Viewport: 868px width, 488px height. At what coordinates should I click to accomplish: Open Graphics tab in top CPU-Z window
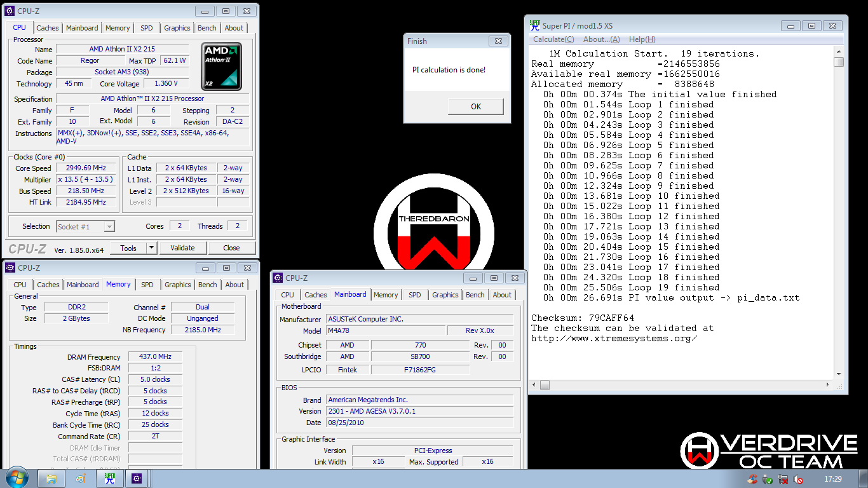coord(177,28)
